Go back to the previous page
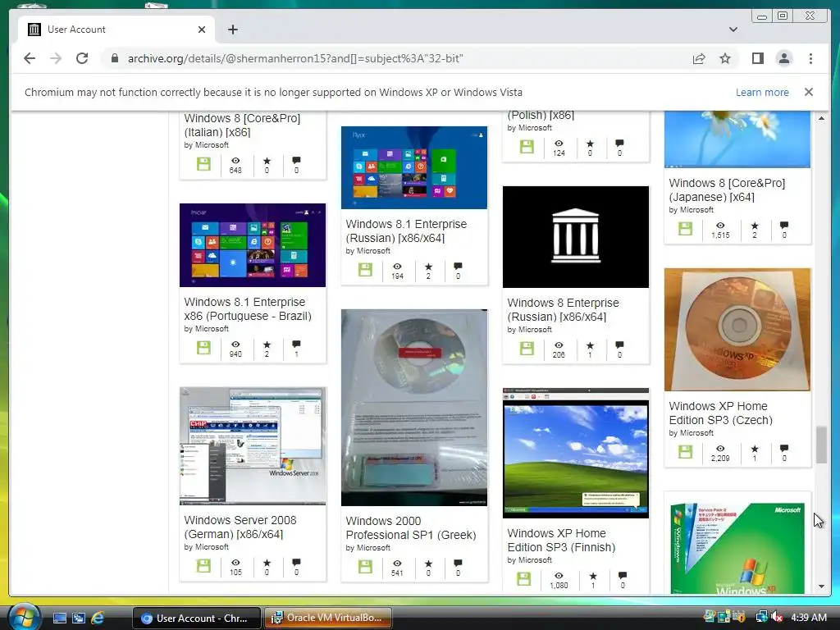Screen dimensions: 840x630 (30, 58)
